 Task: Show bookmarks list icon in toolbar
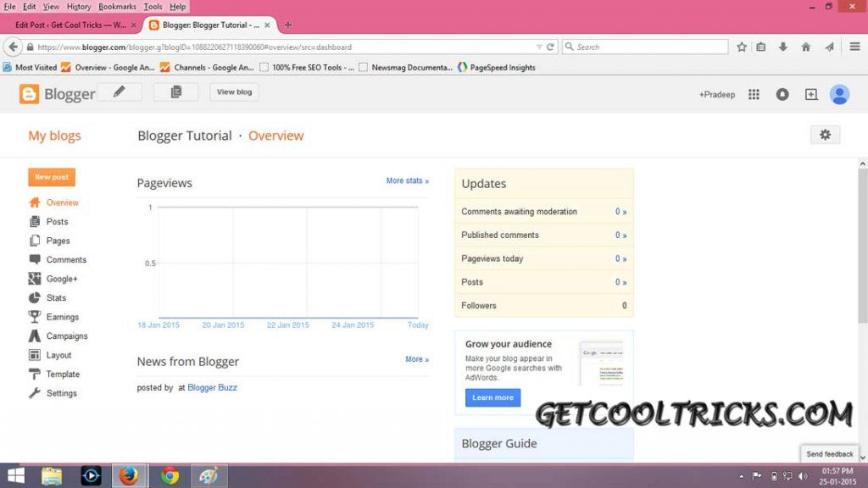pos(761,47)
